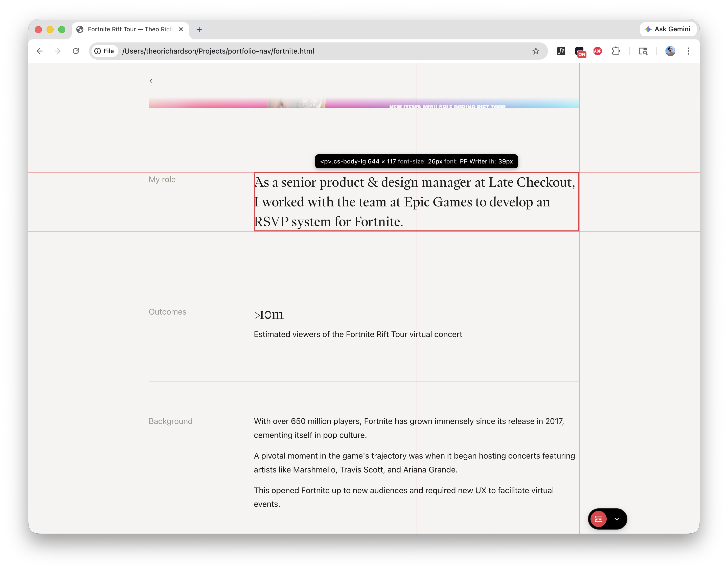Open a new browser tab
This screenshot has height=571, width=728.
coord(199,29)
